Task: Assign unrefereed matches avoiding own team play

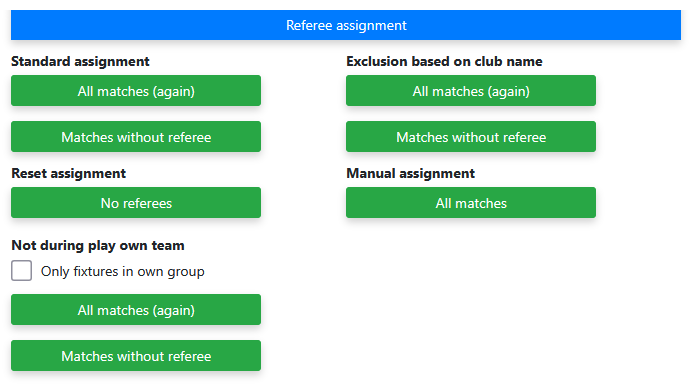Action: (x=136, y=356)
